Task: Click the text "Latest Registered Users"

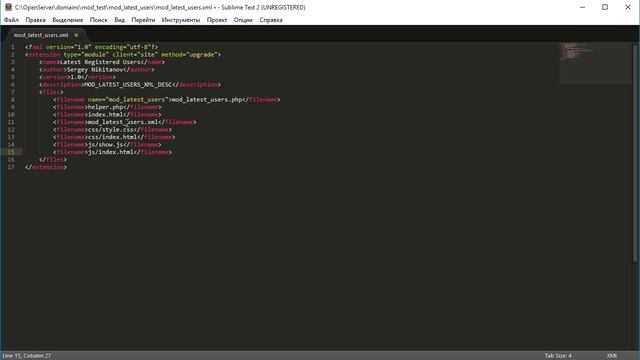Action: pos(100,62)
